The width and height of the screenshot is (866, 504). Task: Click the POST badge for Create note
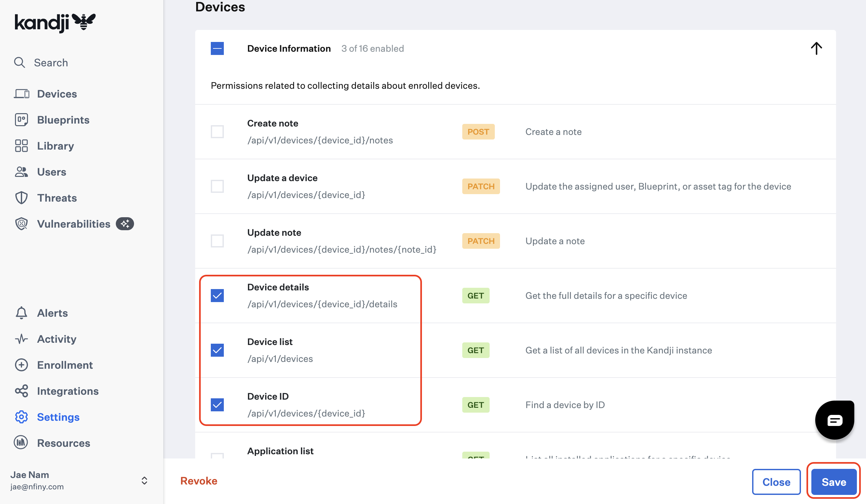tap(478, 132)
